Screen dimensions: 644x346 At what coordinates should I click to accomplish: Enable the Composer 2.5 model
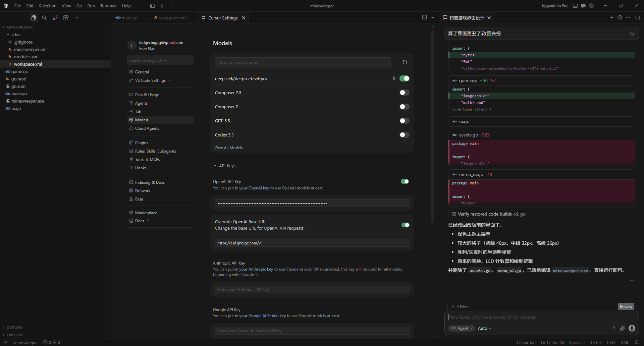pyautogui.click(x=405, y=93)
